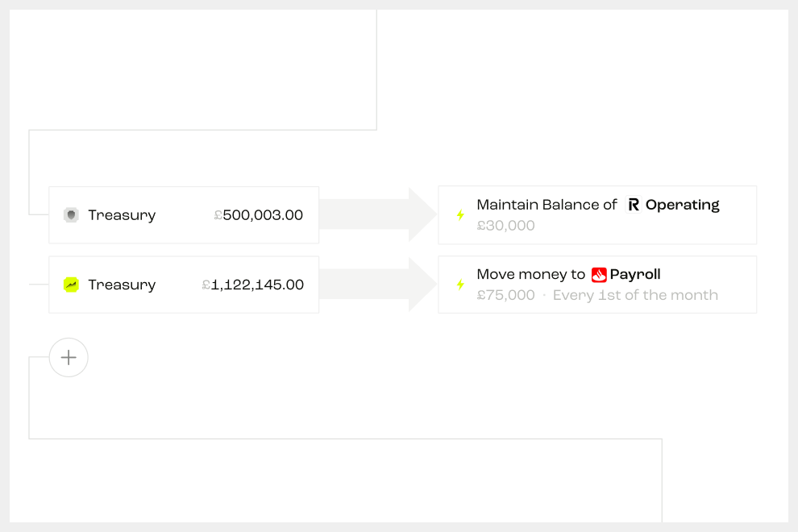Screen dimensions: 798x532
Task: Click the lightning bolt beside Move money
Action: [460, 285]
